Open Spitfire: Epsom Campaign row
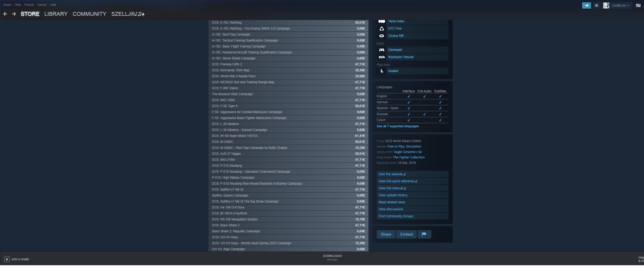 pos(289,195)
